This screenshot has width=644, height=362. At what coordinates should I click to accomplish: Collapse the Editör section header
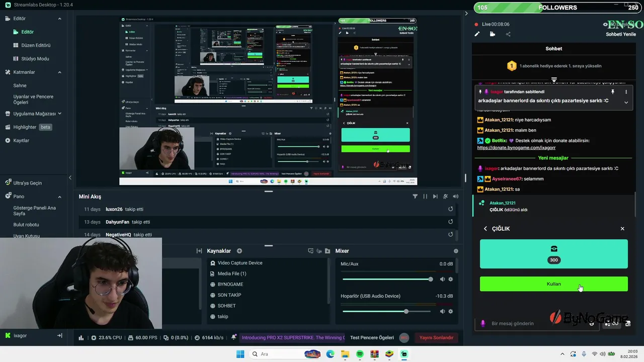pyautogui.click(x=59, y=19)
